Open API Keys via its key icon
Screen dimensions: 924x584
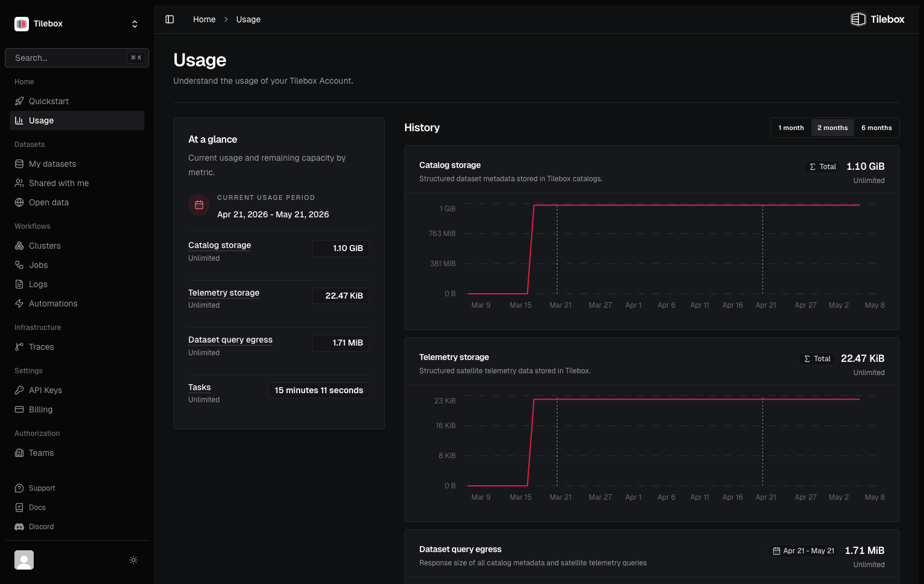19,390
